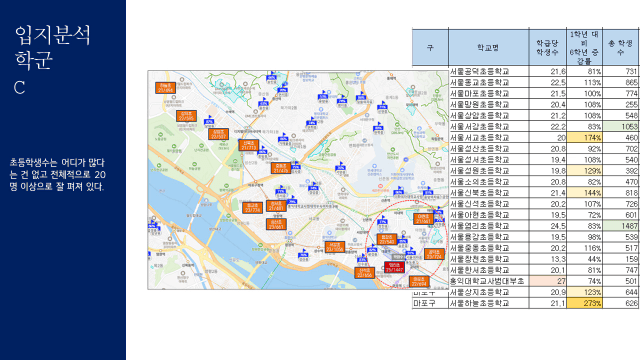
Task: Click the 총 학생수 column header
Action: tap(621, 47)
